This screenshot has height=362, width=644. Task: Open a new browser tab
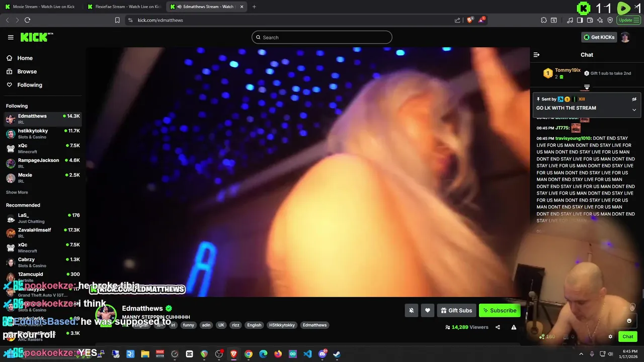[254, 7]
